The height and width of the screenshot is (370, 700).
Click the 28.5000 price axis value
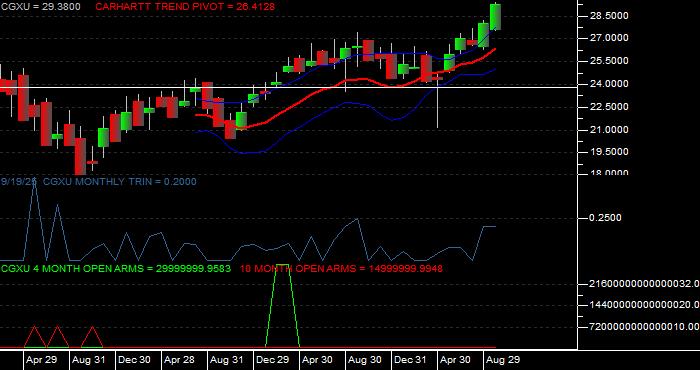pyautogui.click(x=609, y=16)
